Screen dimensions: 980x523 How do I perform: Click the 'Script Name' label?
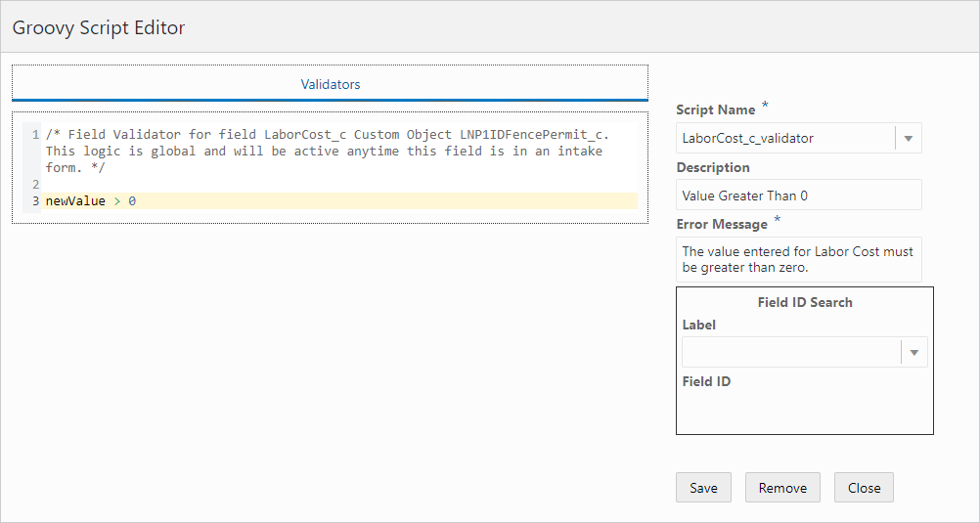click(x=716, y=109)
